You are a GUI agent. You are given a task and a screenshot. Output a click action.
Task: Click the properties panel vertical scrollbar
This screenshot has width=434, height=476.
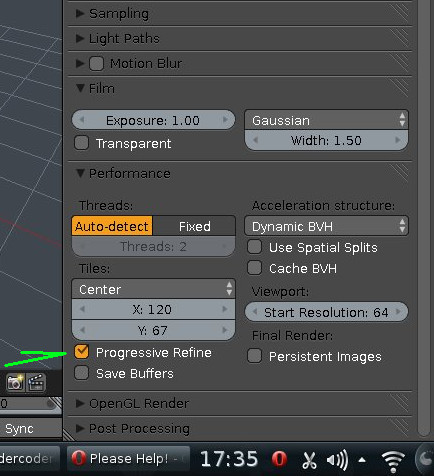click(x=424, y=217)
